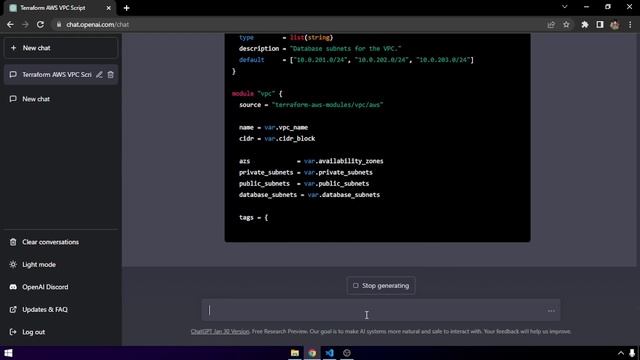This screenshot has width=640, height=360.
Task: Open Chrome three-dot menu
Action: pos(630,24)
